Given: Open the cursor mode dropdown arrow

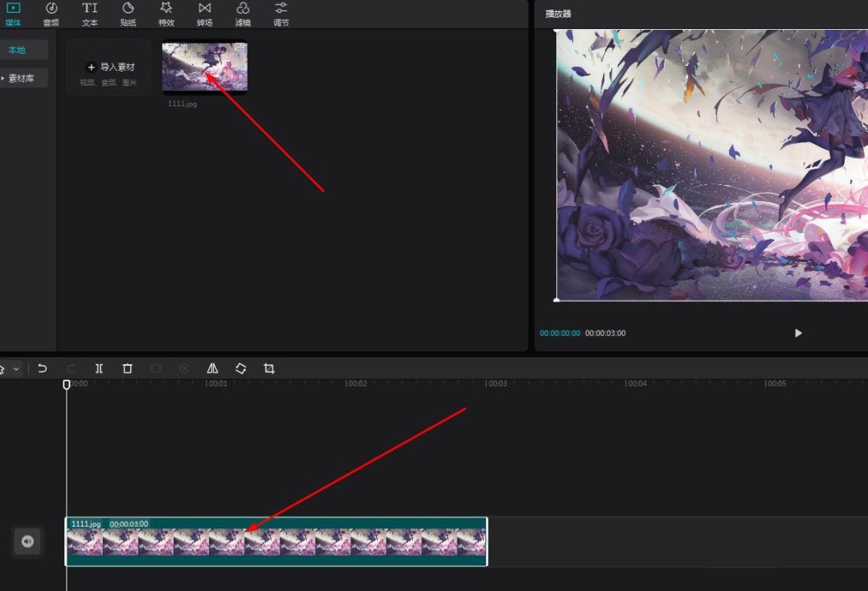Looking at the screenshot, I should click(x=16, y=369).
